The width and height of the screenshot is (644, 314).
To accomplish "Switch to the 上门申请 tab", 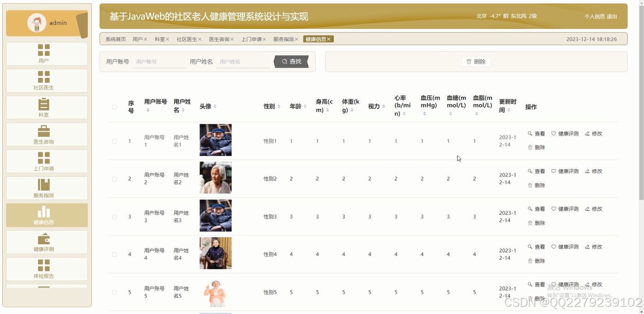I will [x=253, y=39].
